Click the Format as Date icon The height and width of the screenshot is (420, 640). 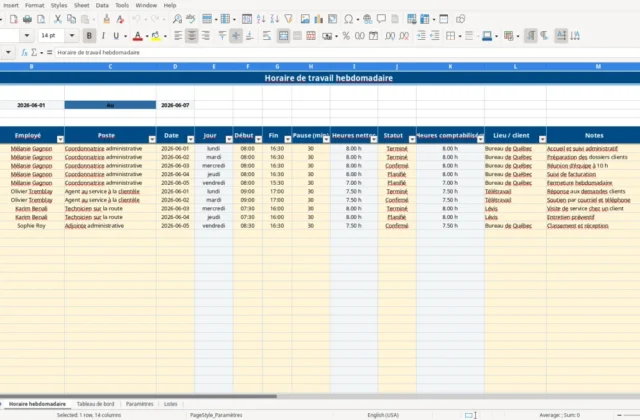[x=373, y=36]
